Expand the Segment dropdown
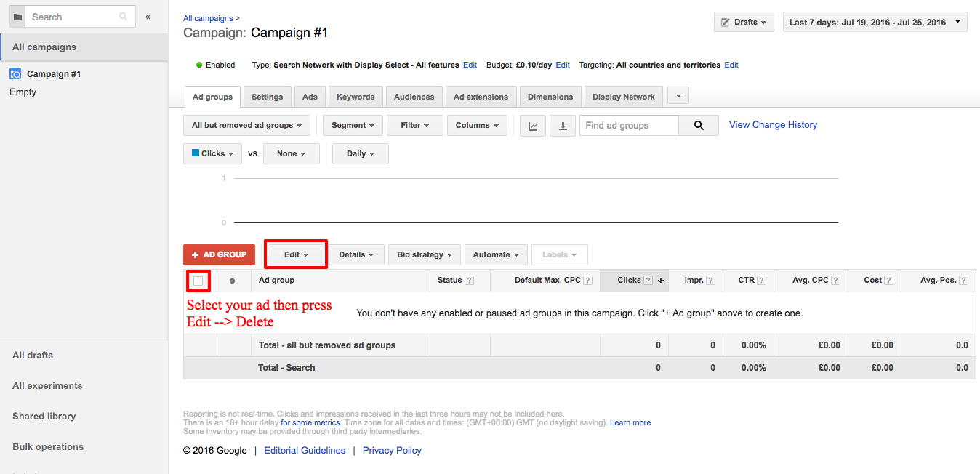The width and height of the screenshot is (980, 474). coord(353,126)
